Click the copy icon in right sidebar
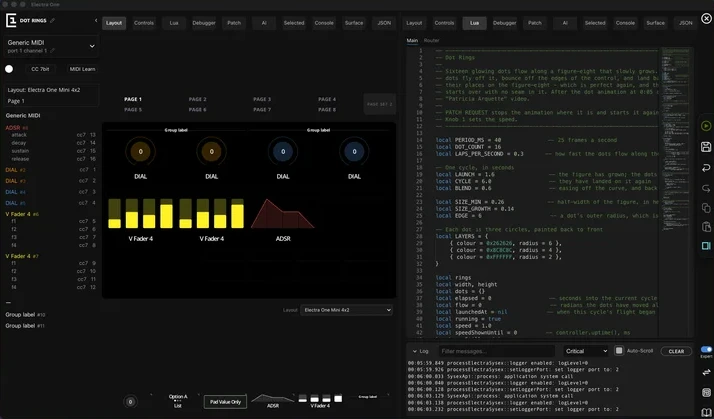The height and width of the screenshot is (419, 714). click(706, 208)
